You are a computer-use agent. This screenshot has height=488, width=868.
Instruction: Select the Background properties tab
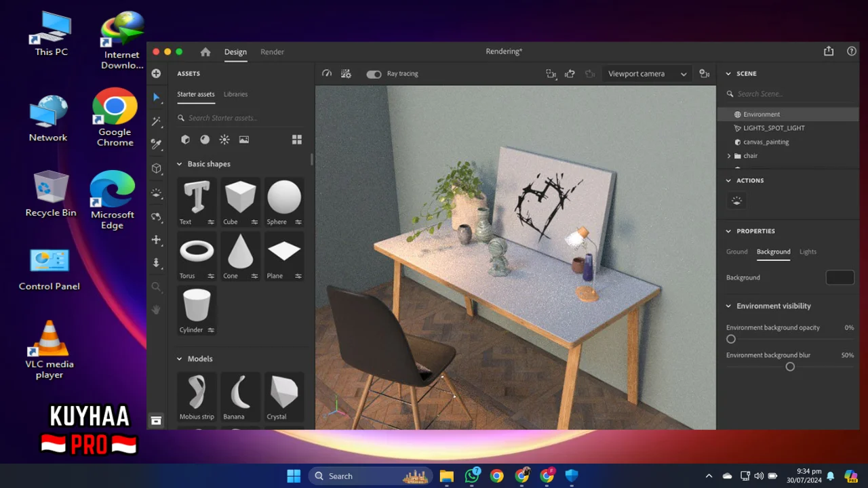(x=774, y=251)
